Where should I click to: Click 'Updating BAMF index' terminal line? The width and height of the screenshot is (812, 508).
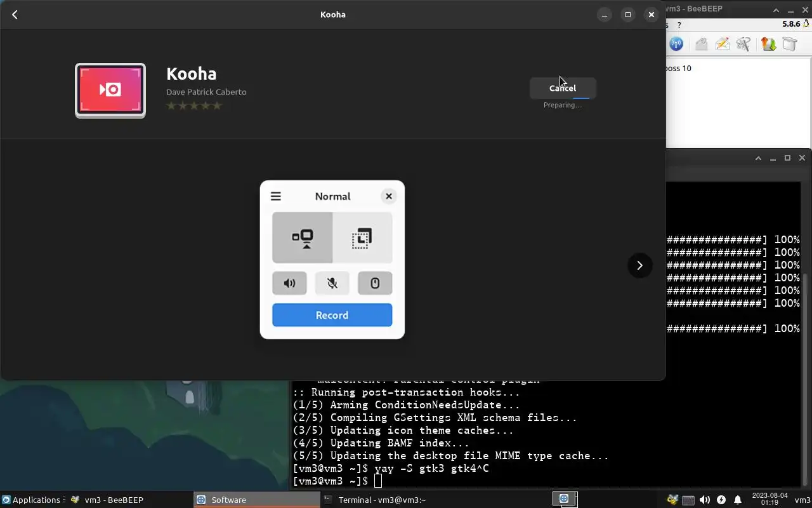pos(381,443)
